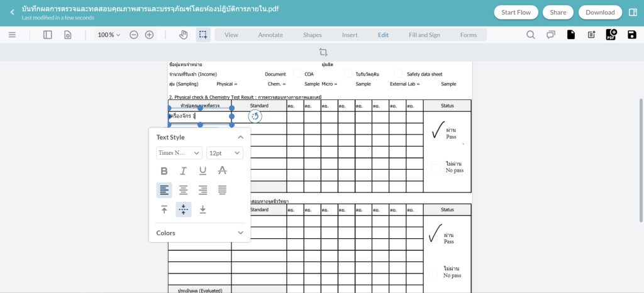Select the Pan hand tool
This screenshot has width=644, height=293.
183,35
